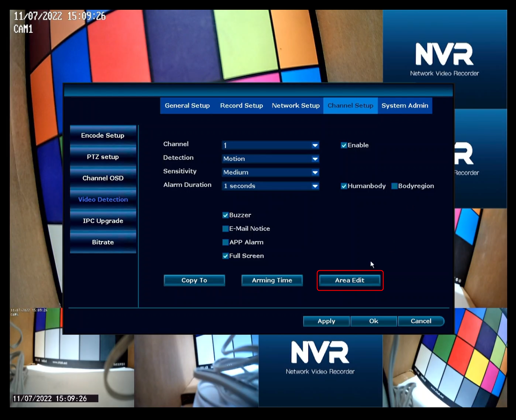
Task: Enable the Bodyregion checkbox
Action: coord(395,186)
